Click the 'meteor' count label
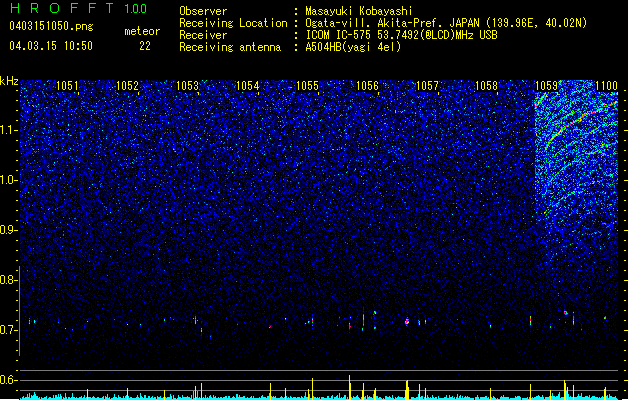 coord(142,31)
